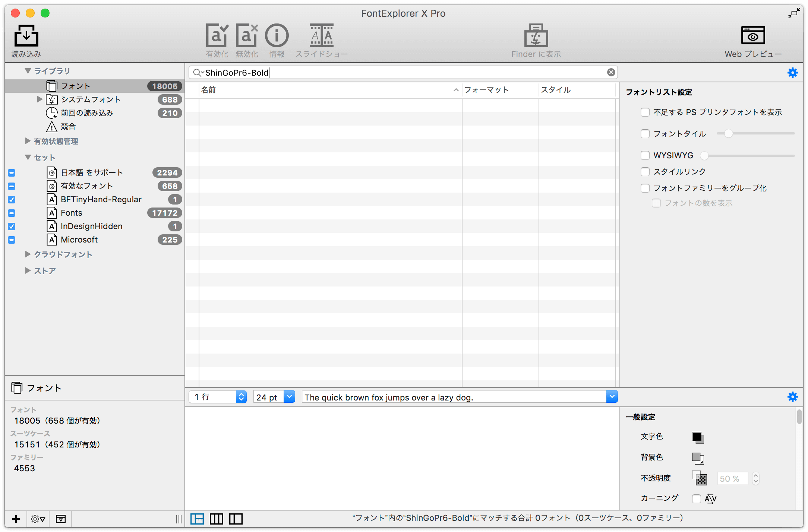Viewport: 808px width, 532px height.
Task: Click the sidebar resize handle grip
Action: point(179,519)
